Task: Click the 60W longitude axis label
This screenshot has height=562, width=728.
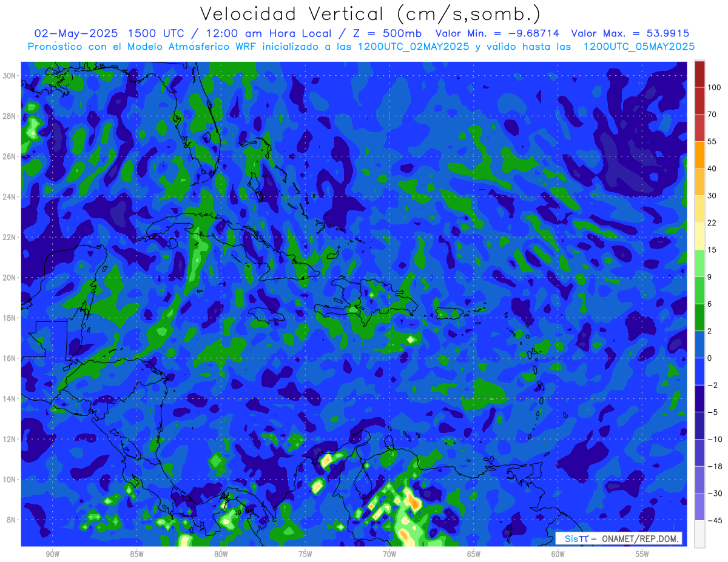Action: [558, 554]
